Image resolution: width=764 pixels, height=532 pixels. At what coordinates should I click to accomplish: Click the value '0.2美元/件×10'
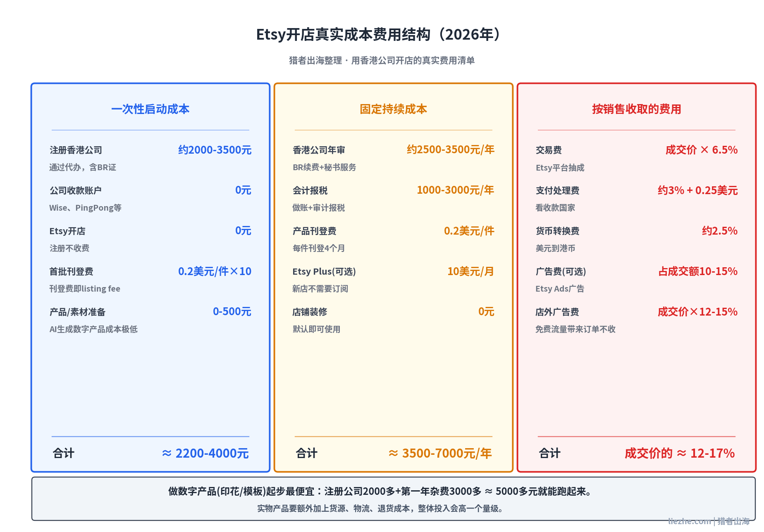point(215,271)
